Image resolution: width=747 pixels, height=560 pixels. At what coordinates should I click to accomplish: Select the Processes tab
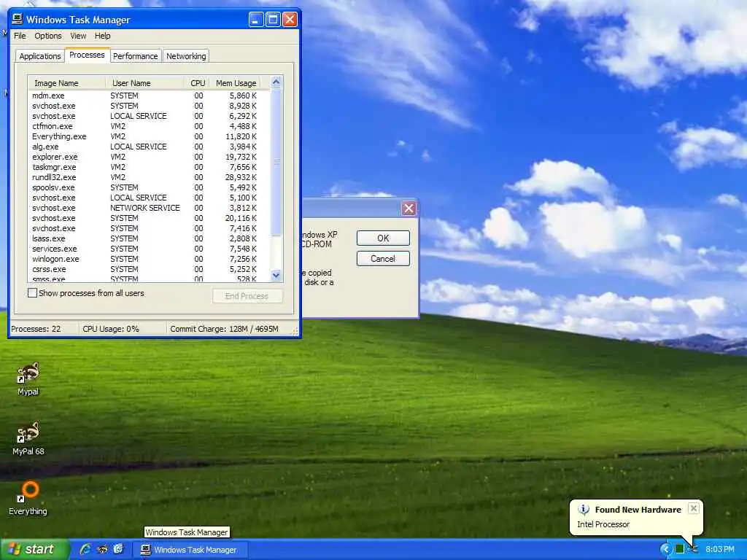[x=88, y=55]
